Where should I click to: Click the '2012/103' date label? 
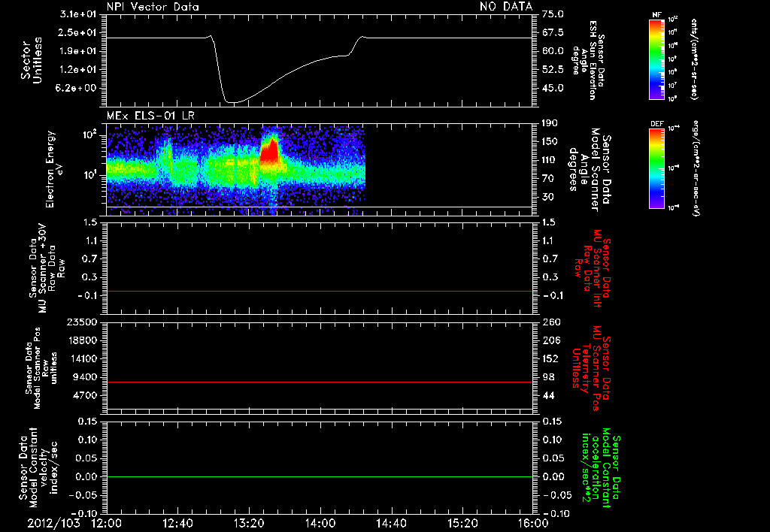[53, 523]
